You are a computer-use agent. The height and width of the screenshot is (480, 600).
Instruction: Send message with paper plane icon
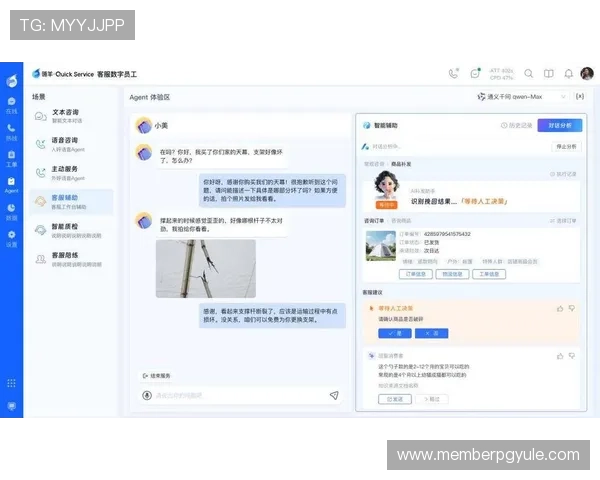click(x=334, y=395)
